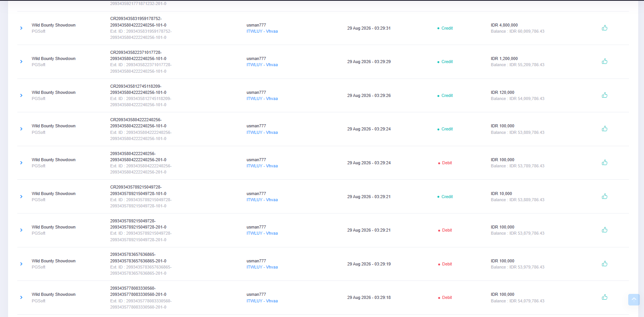
Task: Click thumbs-up icon on 03:29:19 Debit row
Action: (604, 264)
